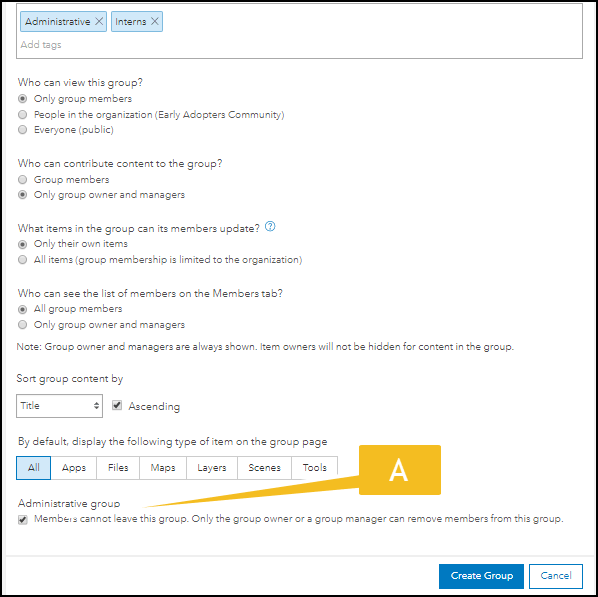
Task: Select the Files item type tab
Action: pyautogui.click(x=118, y=468)
